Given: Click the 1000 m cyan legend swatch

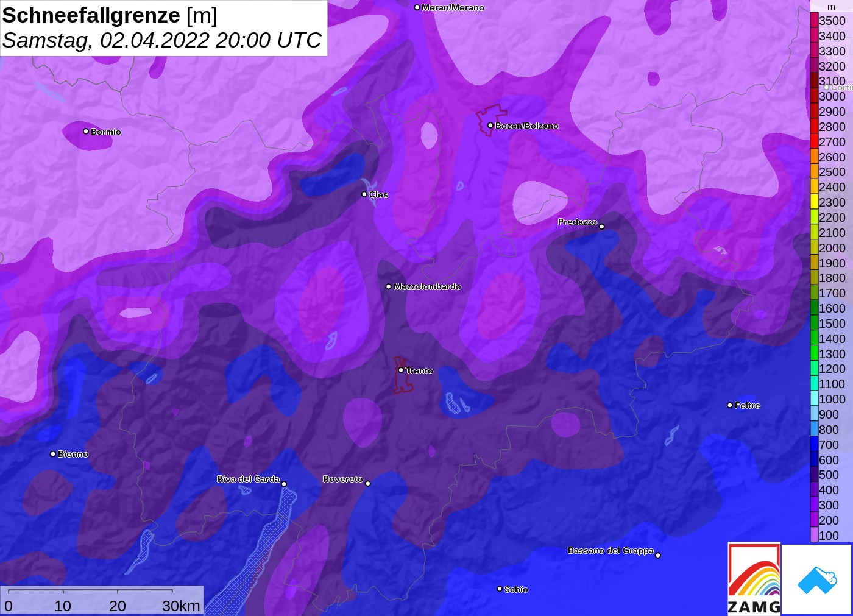Looking at the screenshot, I should click(814, 399).
